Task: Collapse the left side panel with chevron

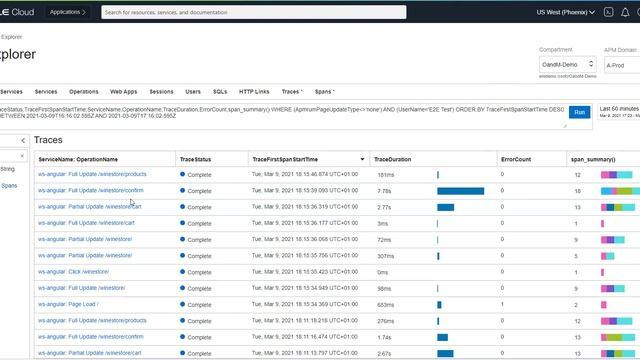Action: [23, 140]
